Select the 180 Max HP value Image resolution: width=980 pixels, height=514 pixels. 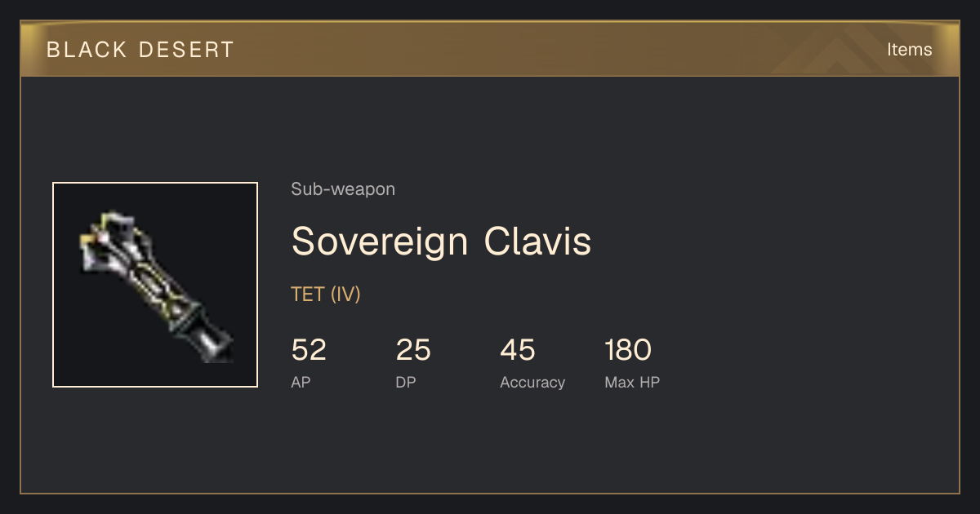pos(628,350)
